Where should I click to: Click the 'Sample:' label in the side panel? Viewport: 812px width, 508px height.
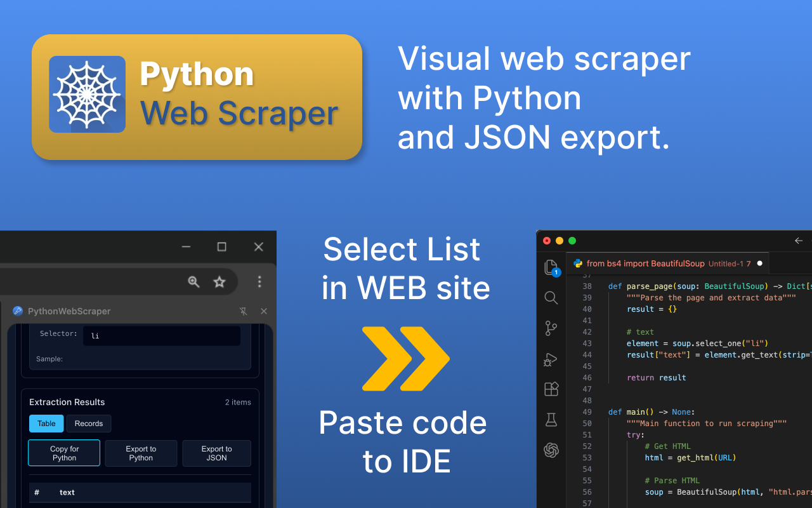[49, 359]
